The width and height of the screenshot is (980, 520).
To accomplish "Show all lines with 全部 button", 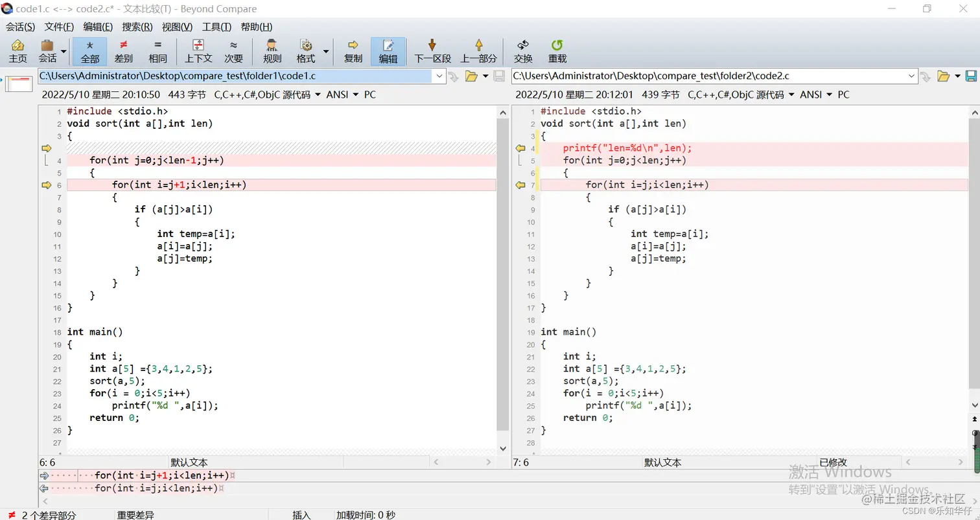I will pyautogui.click(x=90, y=51).
